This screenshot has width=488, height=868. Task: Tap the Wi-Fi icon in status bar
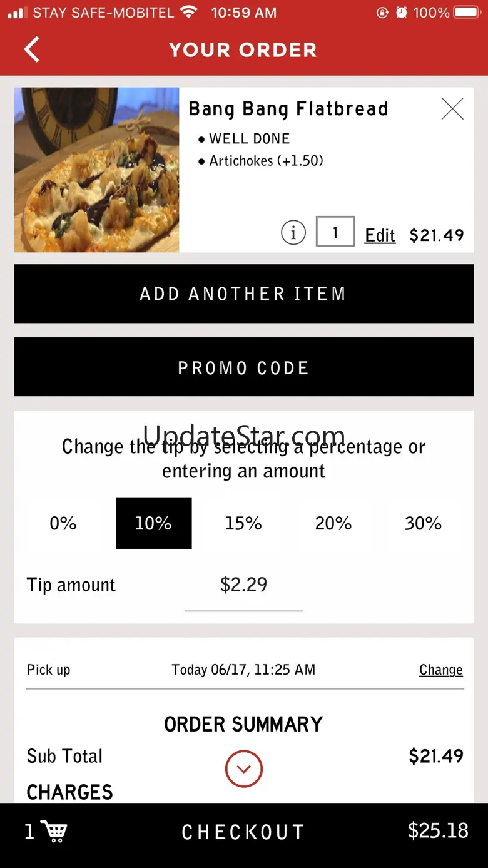188,12
